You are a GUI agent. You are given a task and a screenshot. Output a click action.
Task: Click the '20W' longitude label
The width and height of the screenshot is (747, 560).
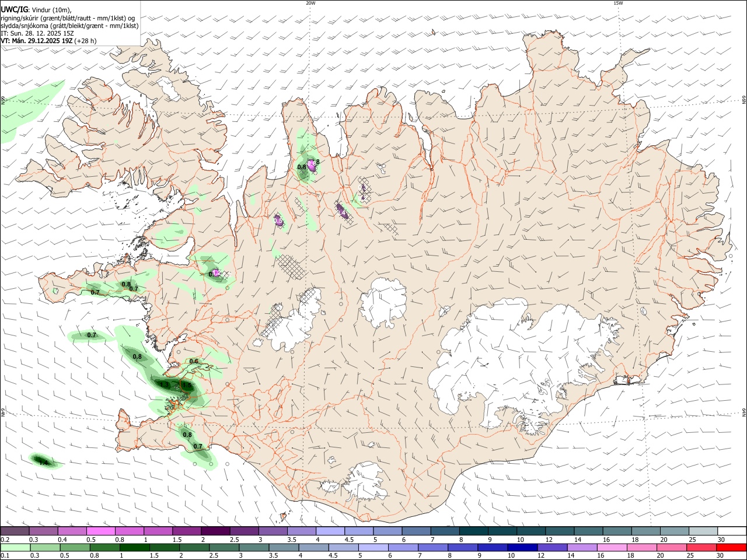tap(310, 3)
